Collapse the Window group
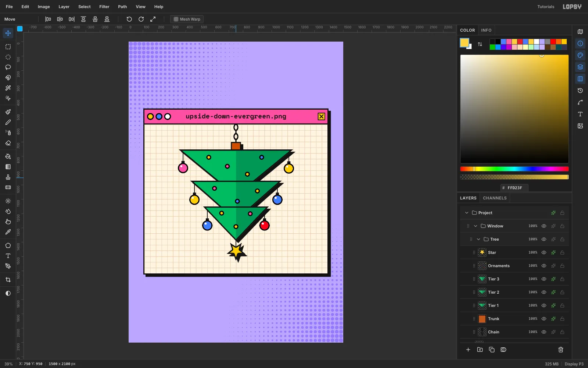Screen dimensions: 588x368 click(x=476, y=226)
